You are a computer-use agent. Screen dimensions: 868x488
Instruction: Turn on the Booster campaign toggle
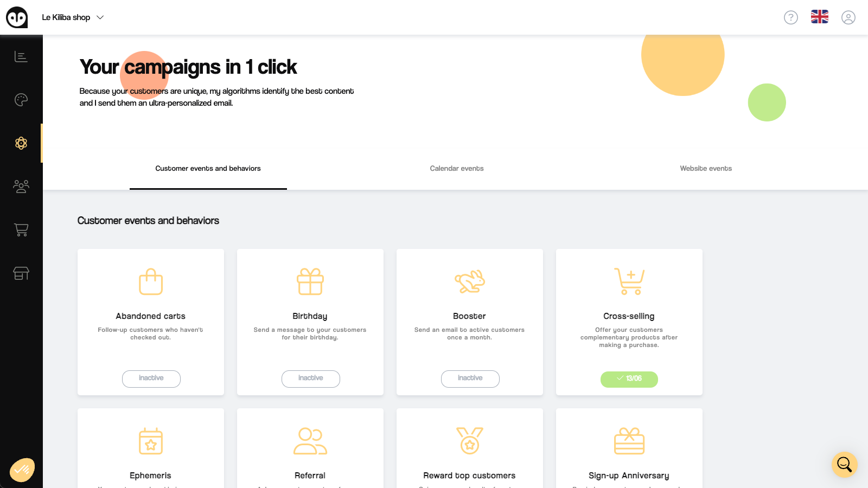coord(470,378)
